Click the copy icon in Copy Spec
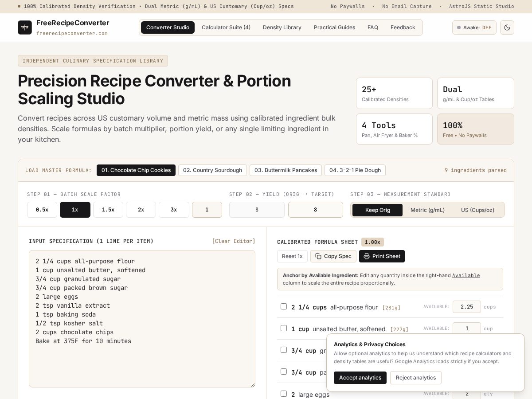 [x=318, y=256]
